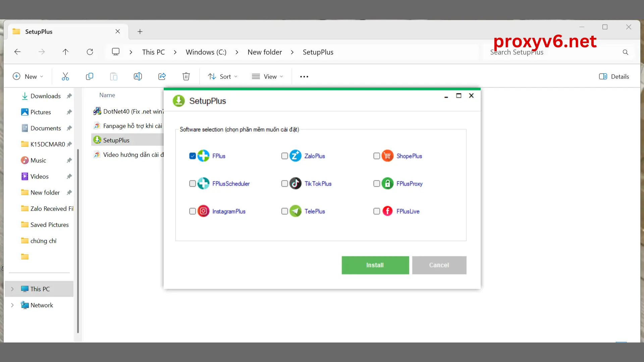Click the FPlus app icon
Screen dimensions: 644x362
tap(203, 156)
